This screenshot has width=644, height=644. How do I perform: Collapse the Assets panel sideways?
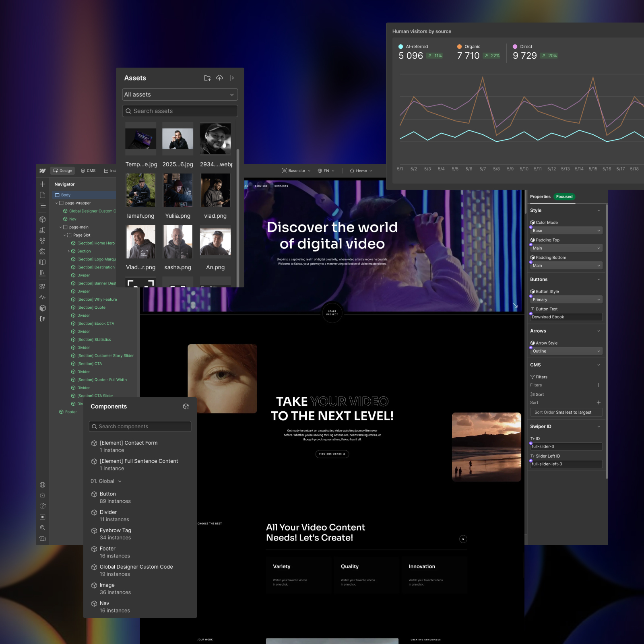coord(231,78)
